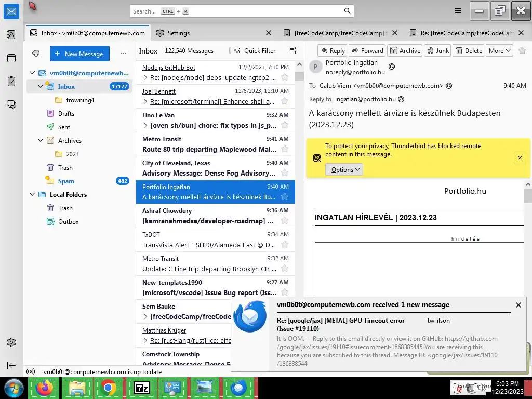Star the Ashraf Chowdury message
Viewport: 532px width, 399px height.
(x=285, y=220)
